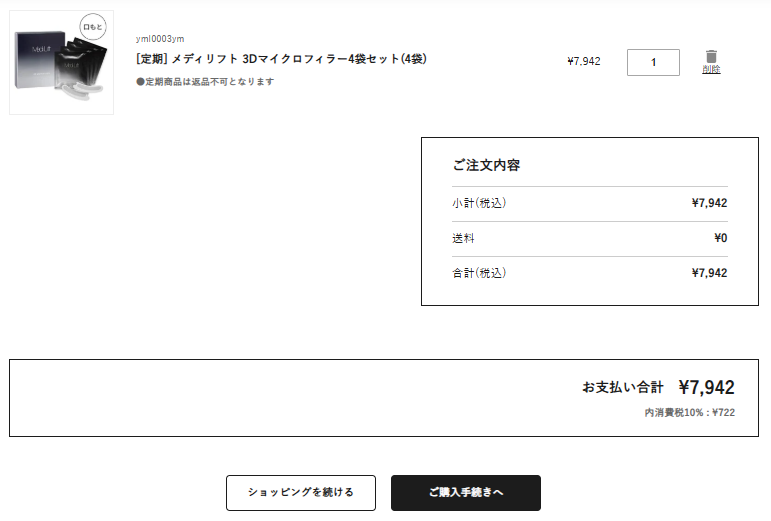The height and width of the screenshot is (521, 771).
Task: Click the 送料 label in order summary
Action: [x=463, y=238]
